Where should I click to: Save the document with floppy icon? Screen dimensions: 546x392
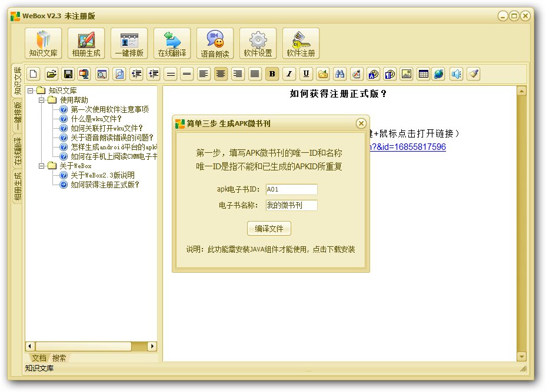coord(68,73)
